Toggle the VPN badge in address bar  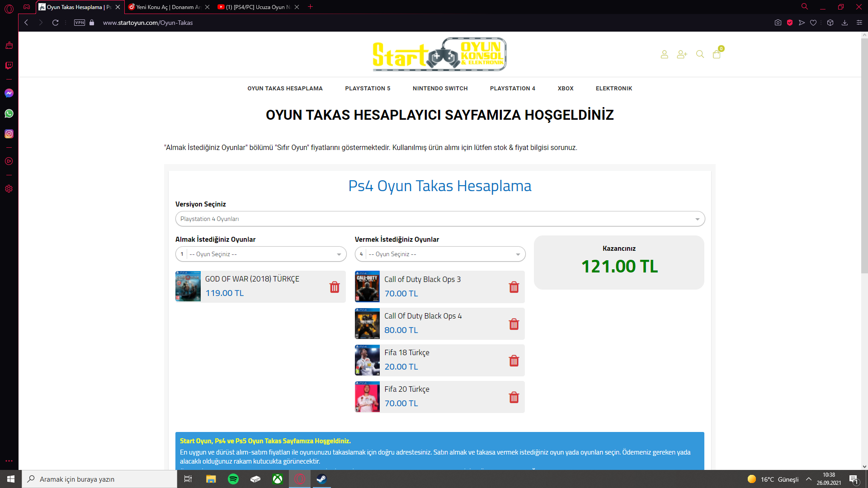pyautogui.click(x=80, y=23)
